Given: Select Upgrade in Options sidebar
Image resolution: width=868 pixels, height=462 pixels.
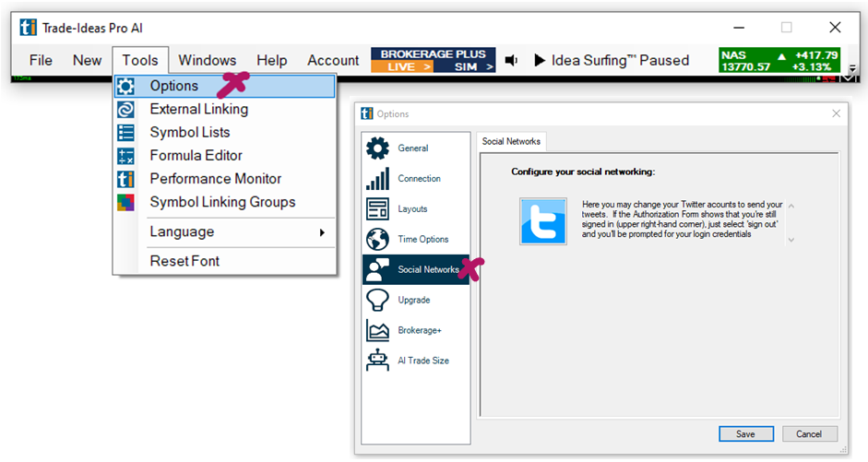Looking at the screenshot, I should [x=416, y=300].
